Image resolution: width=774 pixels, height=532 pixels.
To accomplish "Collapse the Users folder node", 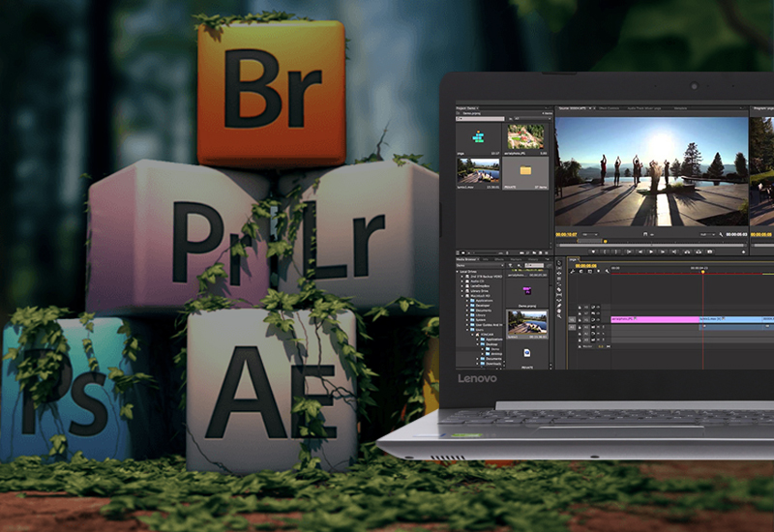I will [x=467, y=330].
